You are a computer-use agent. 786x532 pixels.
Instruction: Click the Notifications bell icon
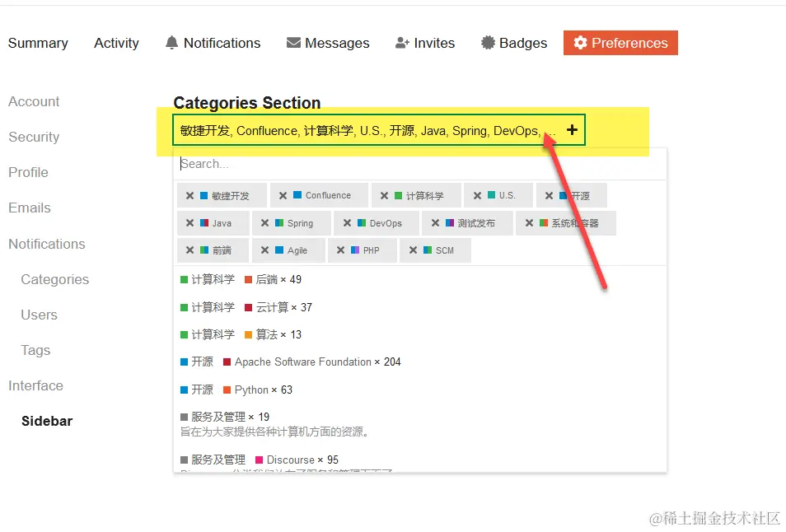171,43
